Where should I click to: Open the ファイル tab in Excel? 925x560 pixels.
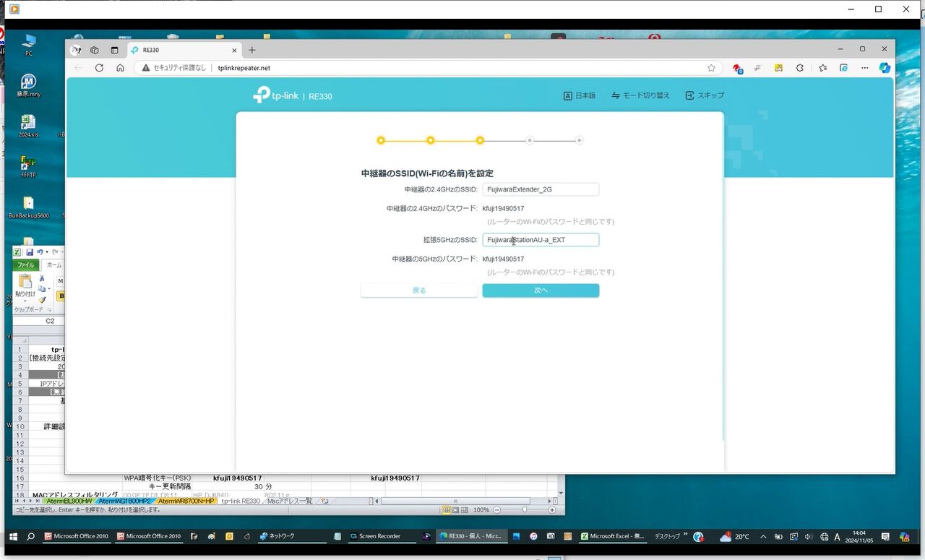coord(26,265)
